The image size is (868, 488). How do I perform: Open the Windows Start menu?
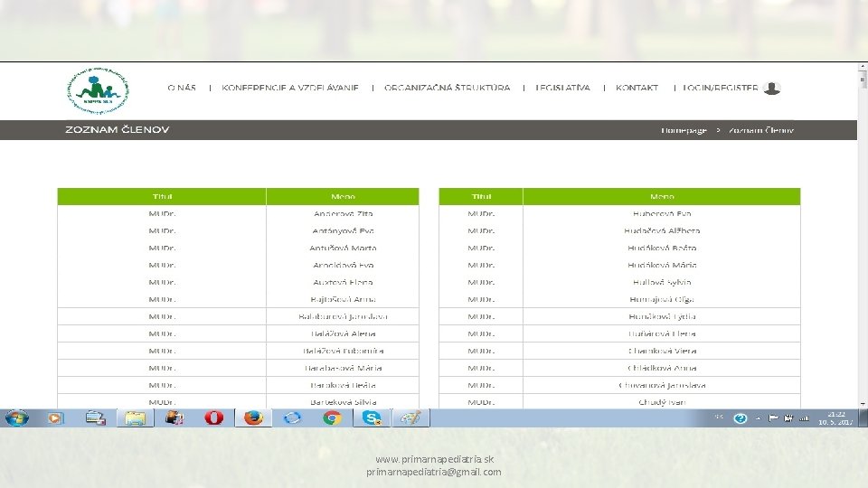[16, 418]
